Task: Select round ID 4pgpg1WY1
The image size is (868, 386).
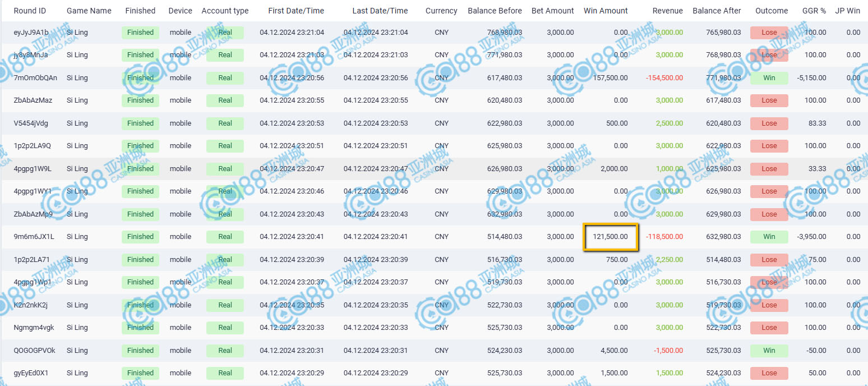Action: (33, 191)
